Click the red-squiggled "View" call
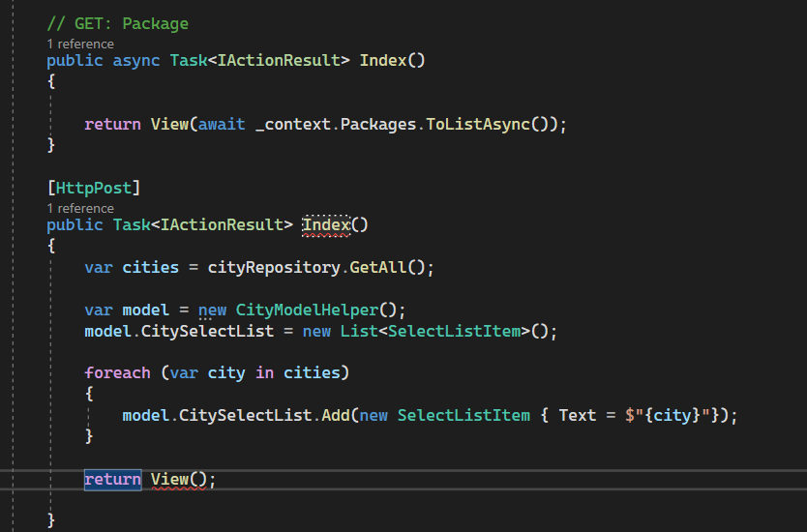 [170, 480]
